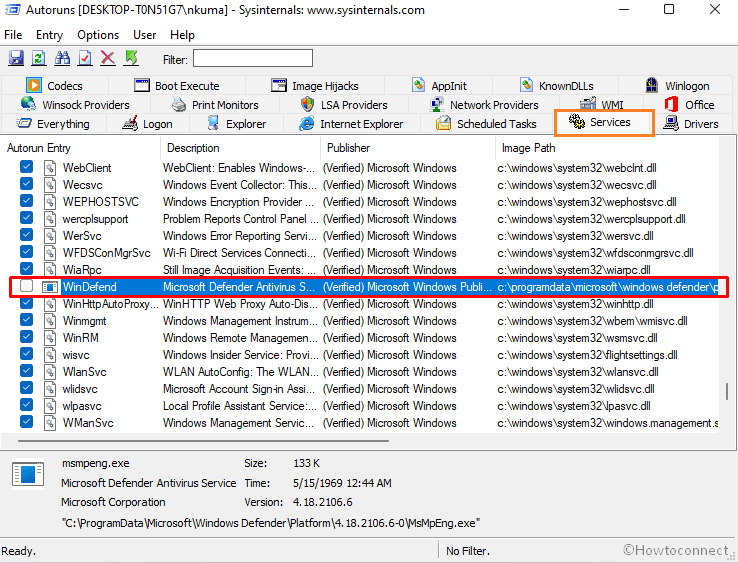738x563 pixels.
Task: Uncheck the WebClient entry checkbox
Action: click(x=27, y=167)
